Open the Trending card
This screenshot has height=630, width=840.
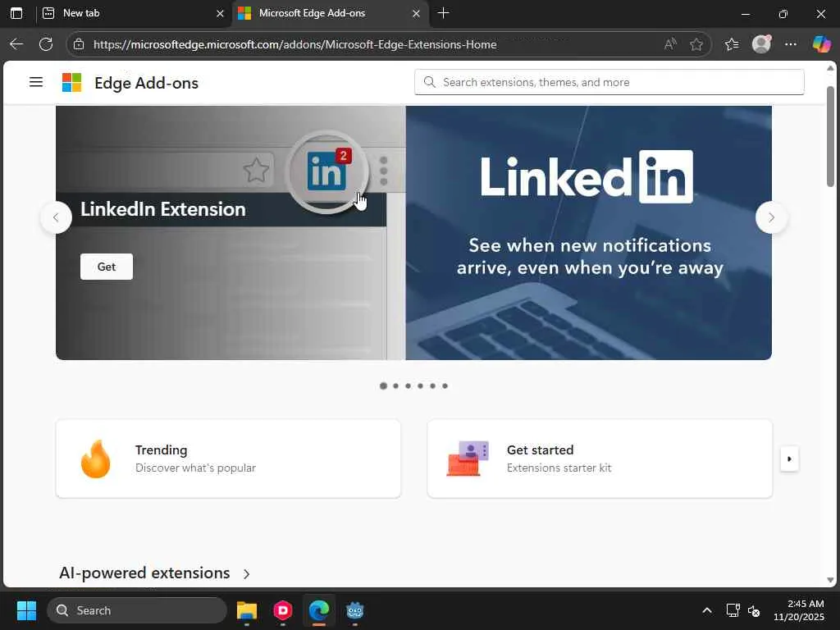pyautogui.click(x=228, y=459)
